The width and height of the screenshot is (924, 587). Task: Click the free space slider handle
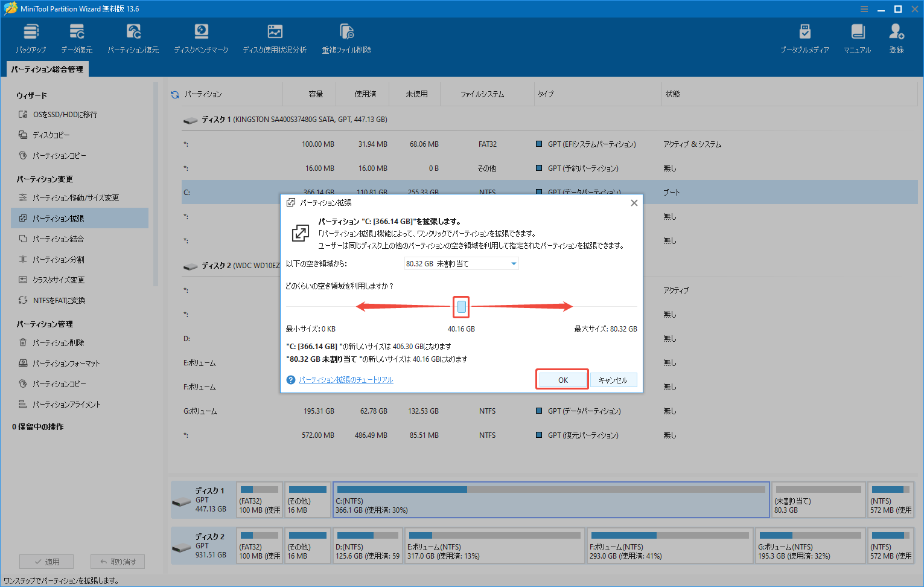click(460, 307)
